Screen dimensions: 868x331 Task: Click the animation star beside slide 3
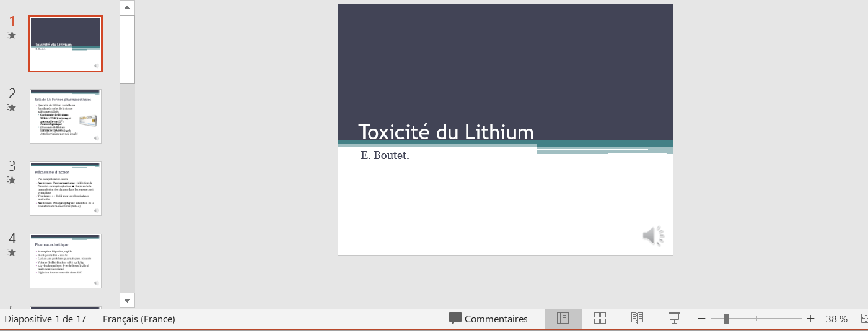point(11,180)
